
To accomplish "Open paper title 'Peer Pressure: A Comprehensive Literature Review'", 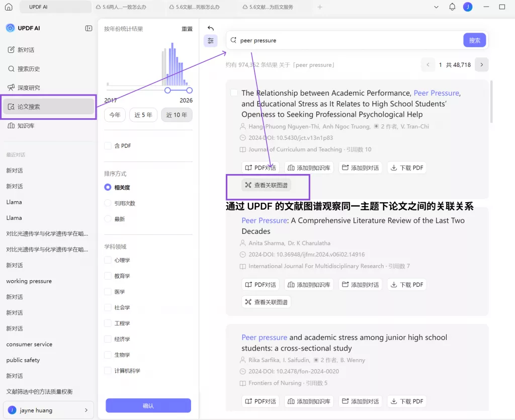I will pos(353,226).
